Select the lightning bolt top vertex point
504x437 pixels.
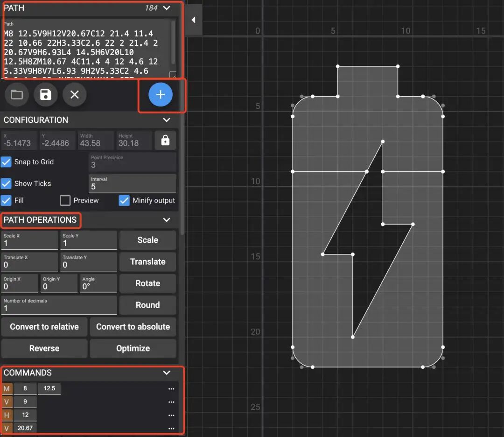[x=383, y=141]
